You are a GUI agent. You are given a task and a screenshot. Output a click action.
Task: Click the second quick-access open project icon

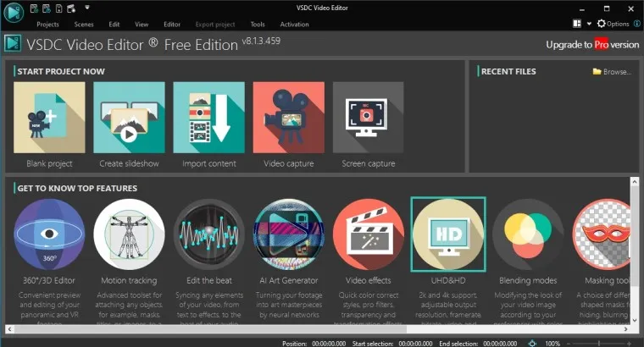47,8
